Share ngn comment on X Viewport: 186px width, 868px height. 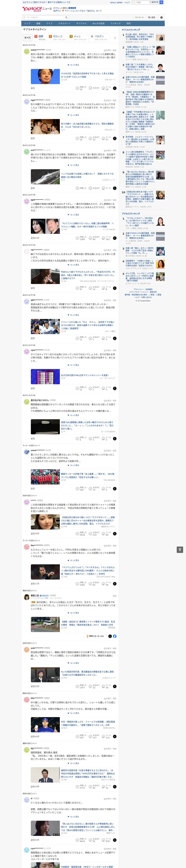115,138
